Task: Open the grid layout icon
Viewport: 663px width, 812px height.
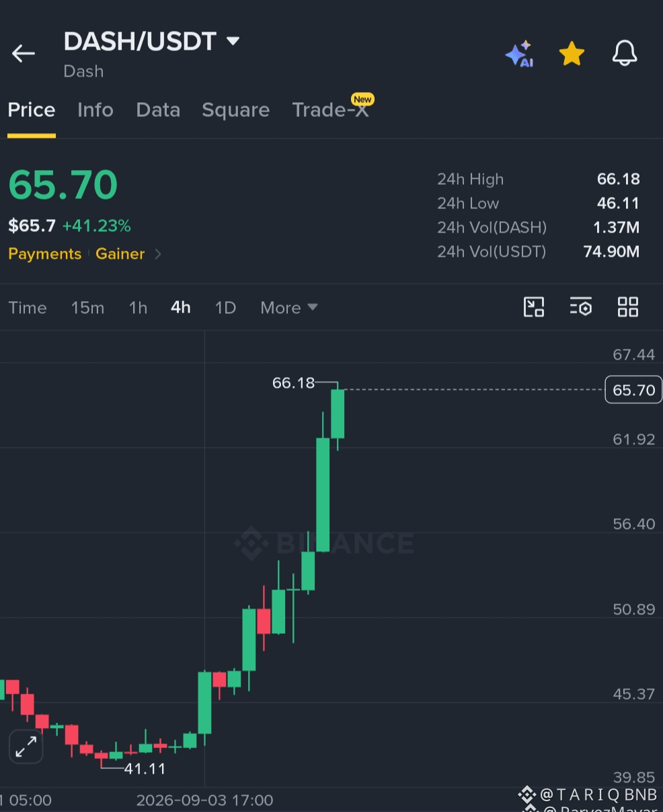Action: [628, 307]
